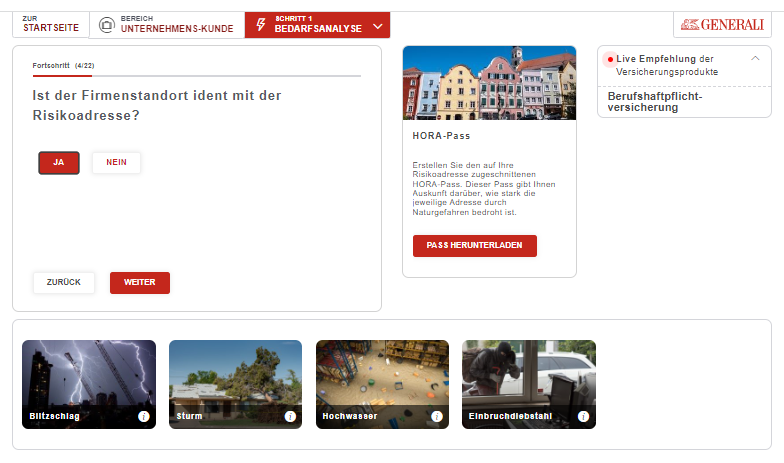Screen dimensions: 784x463
Task: Click the red Live Empfehlung indicator dot
Action: [610, 59]
